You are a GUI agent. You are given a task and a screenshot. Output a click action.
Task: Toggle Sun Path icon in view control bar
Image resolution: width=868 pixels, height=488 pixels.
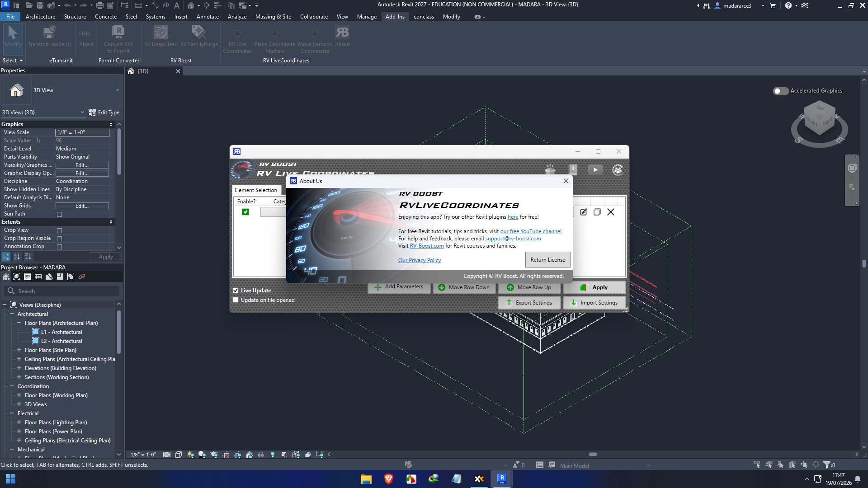tap(190, 455)
